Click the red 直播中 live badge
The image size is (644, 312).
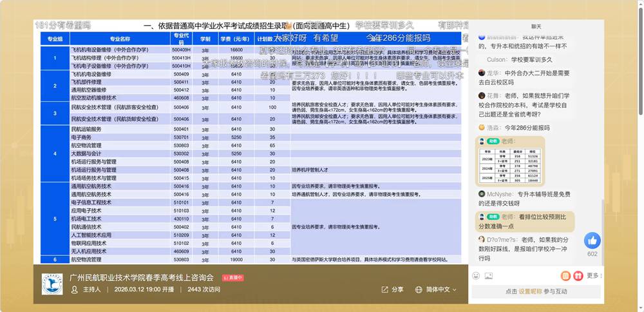pos(233,277)
